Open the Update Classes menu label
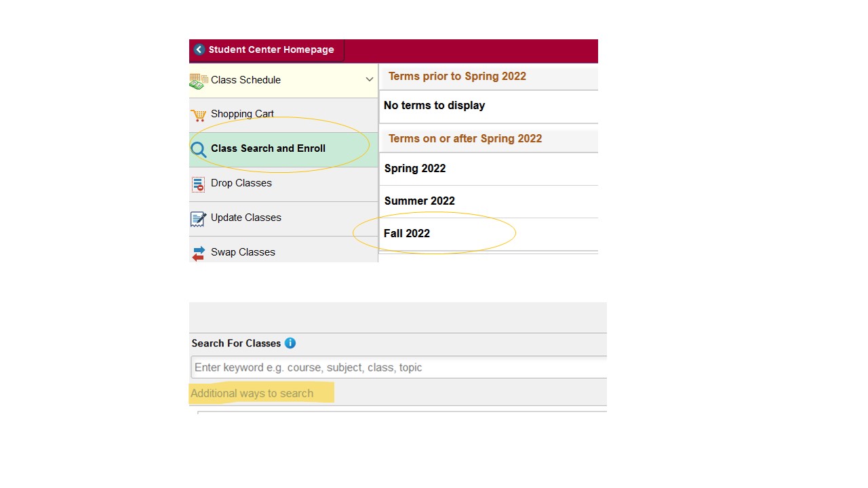The image size is (868, 488). (245, 218)
